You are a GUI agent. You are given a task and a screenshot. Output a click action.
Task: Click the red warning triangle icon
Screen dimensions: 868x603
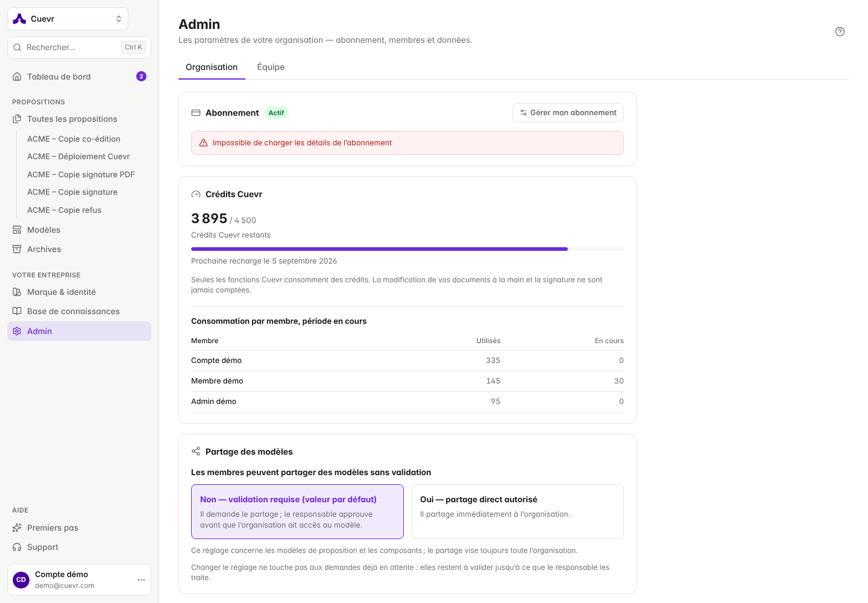coord(204,143)
